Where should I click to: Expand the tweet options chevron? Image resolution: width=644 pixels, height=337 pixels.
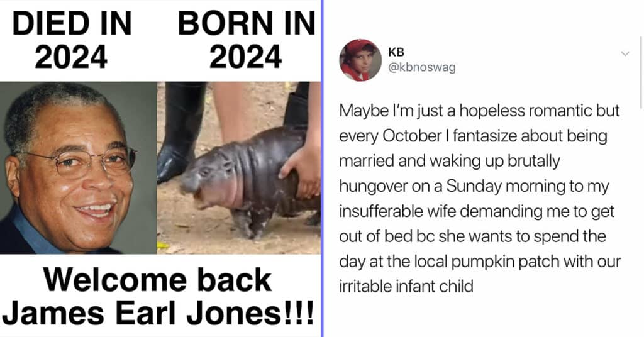click(625, 54)
